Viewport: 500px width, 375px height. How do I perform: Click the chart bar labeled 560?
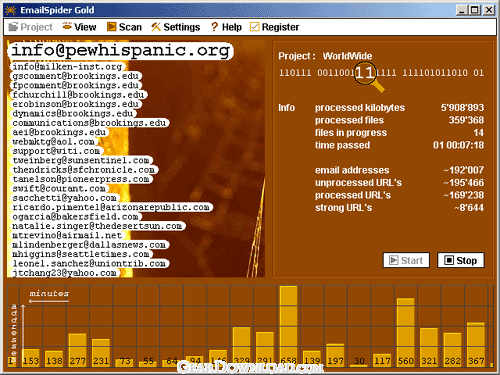[406, 332]
